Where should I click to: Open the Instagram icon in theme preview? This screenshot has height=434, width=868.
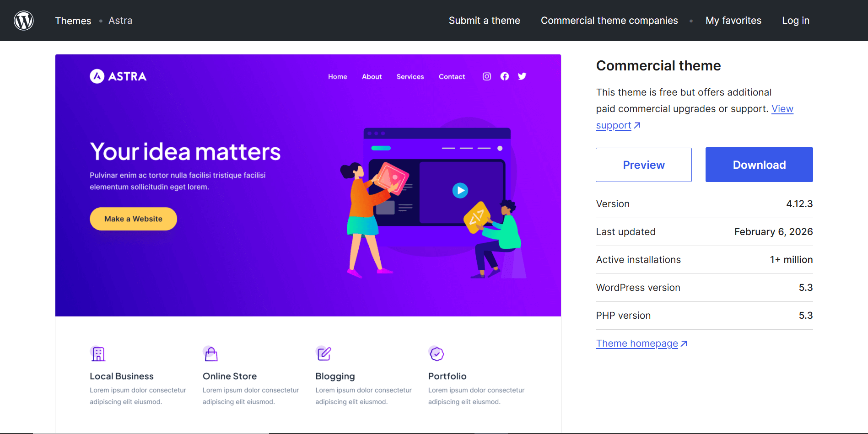pos(487,76)
